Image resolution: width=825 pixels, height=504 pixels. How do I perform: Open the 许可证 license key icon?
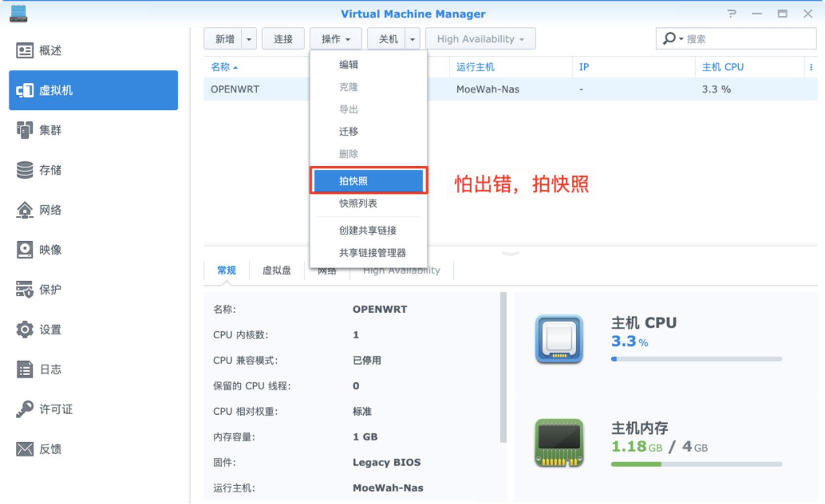tap(25, 409)
